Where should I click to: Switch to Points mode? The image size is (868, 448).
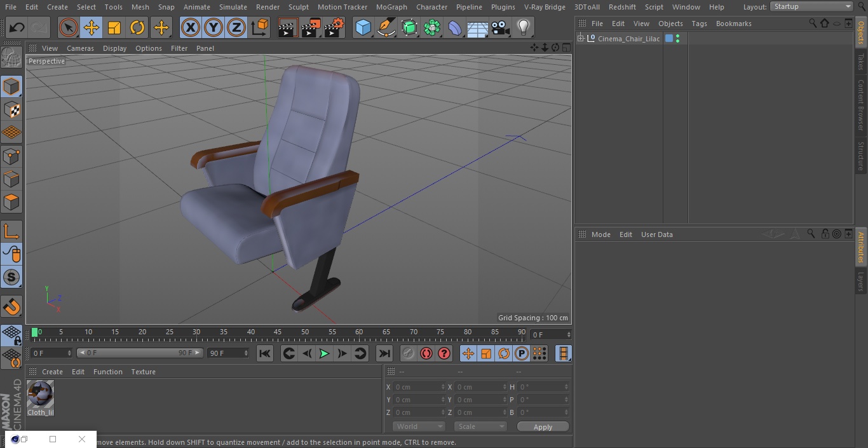point(11,156)
